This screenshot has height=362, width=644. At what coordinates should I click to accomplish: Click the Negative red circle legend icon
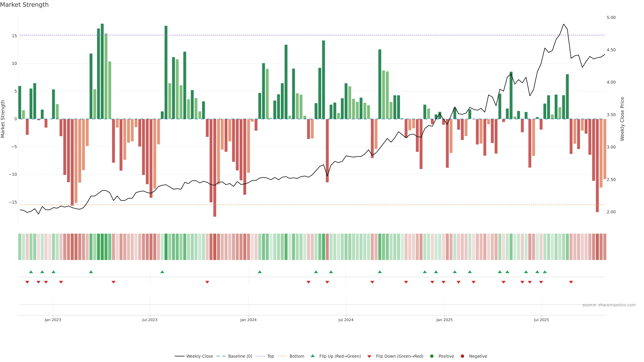tap(462, 356)
